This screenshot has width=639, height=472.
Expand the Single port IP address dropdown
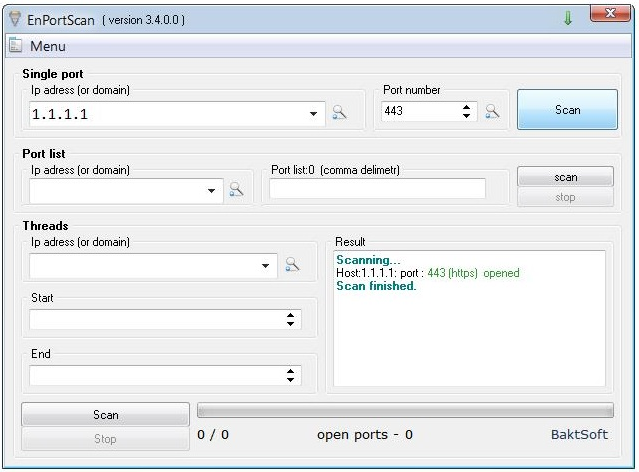click(313, 114)
